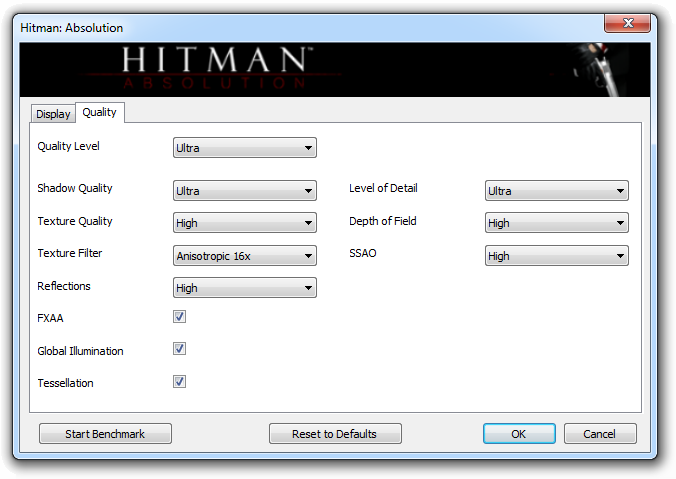Viewport: 676px width, 479px height.
Task: Click the "Reflections" label text
Action: pos(64,286)
